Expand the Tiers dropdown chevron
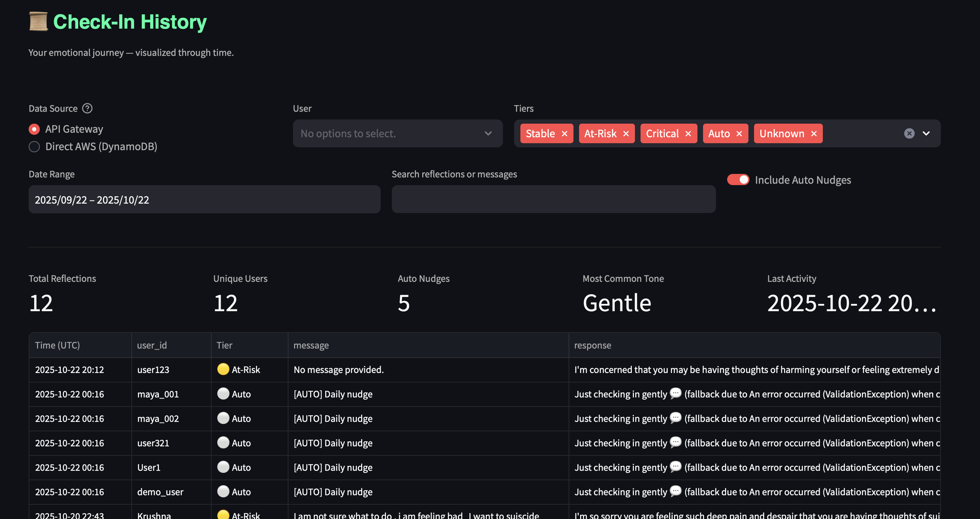 (926, 133)
